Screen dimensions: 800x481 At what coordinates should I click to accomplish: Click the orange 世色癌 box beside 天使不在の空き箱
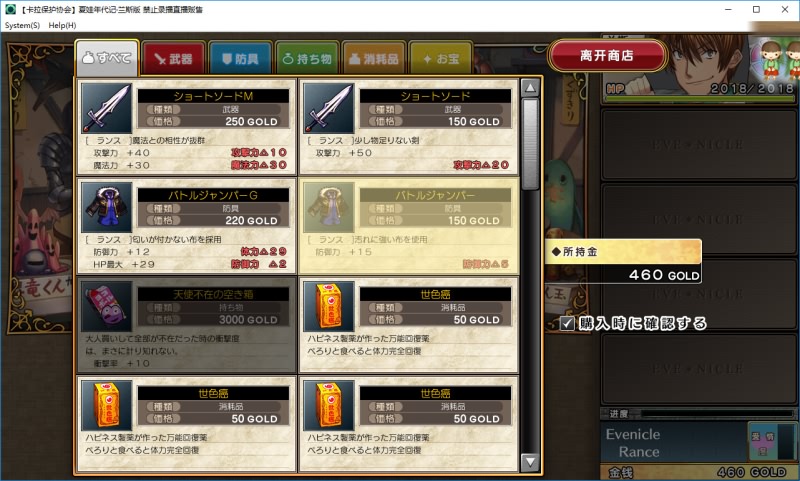pyautogui.click(x=329, y=307)
